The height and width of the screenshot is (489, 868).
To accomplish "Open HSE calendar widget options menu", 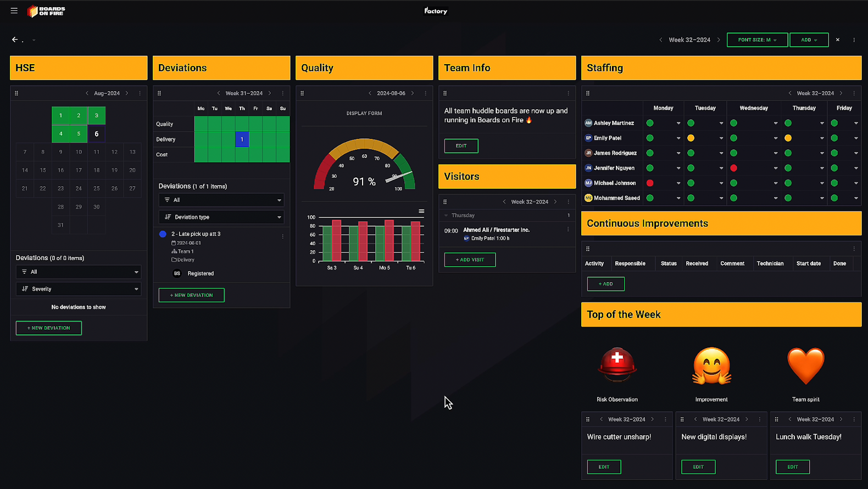I will [140, 93].
